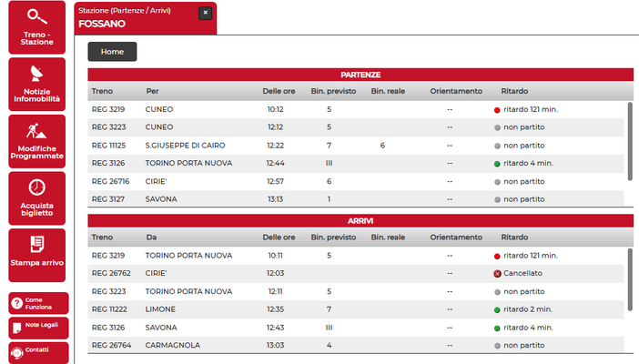Click the Cancellato icon for REG 26762

point(497,274)
